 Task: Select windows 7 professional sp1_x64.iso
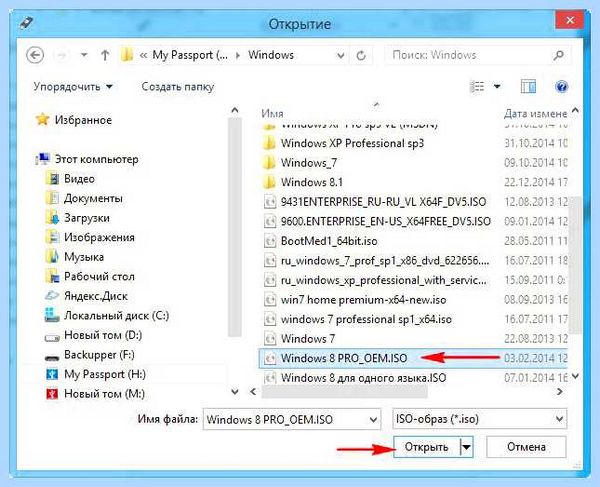(x=366, y=319)
